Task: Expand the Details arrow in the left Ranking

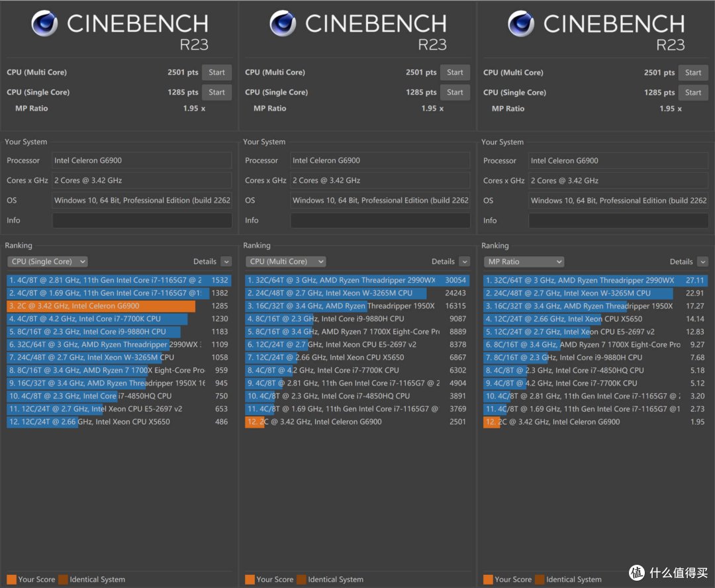Action: [226, 262]
